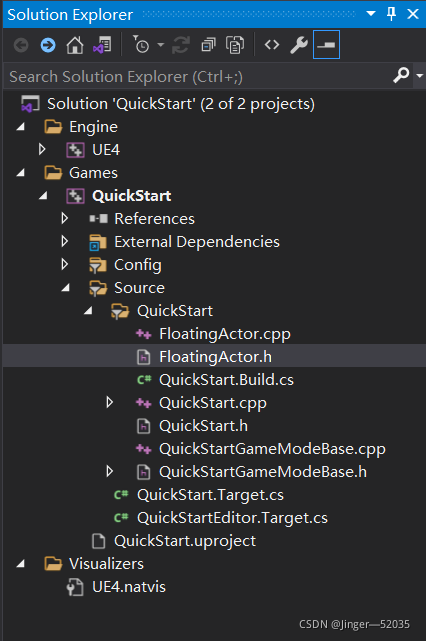Click the UE4 project icon

pyautogui.click(x=76, y=150)
